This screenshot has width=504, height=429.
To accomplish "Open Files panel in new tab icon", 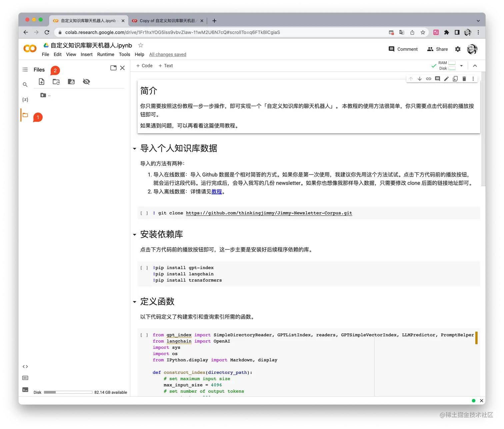I will 113,68.
